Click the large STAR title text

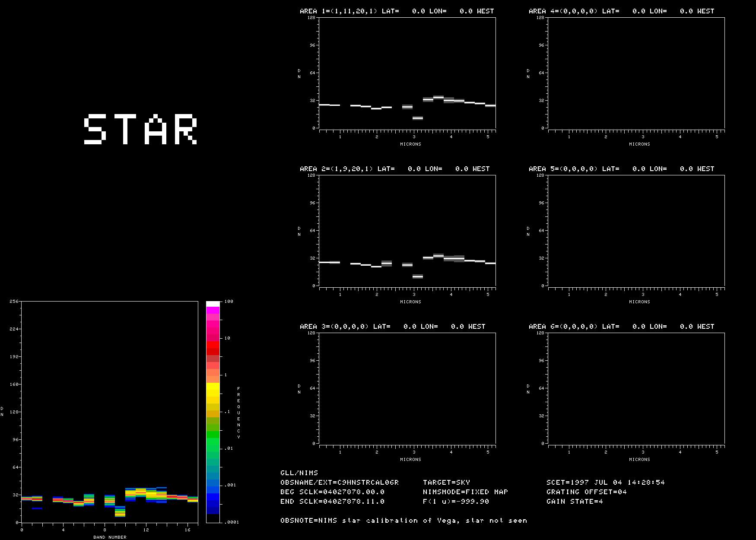click(140, 129)
